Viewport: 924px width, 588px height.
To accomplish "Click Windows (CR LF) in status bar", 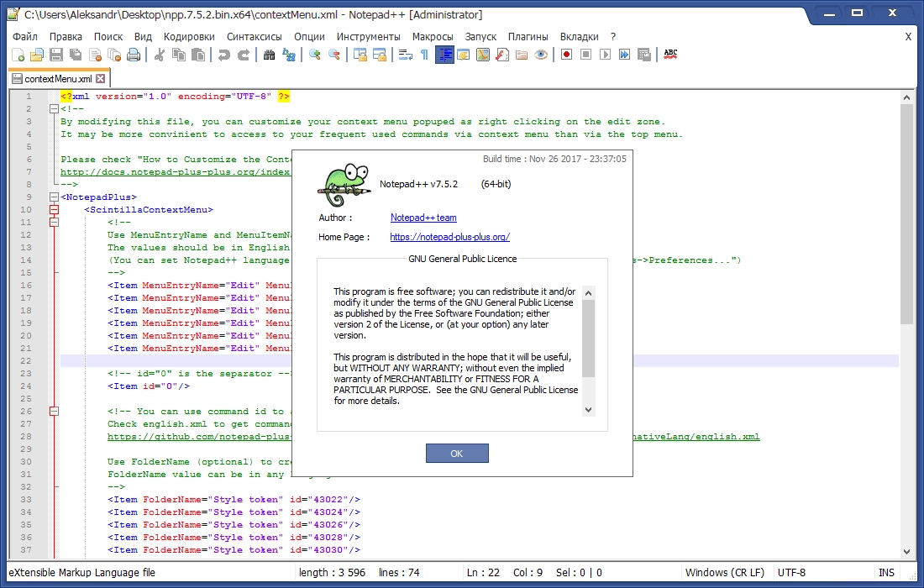I will click(x=724, y=573).
